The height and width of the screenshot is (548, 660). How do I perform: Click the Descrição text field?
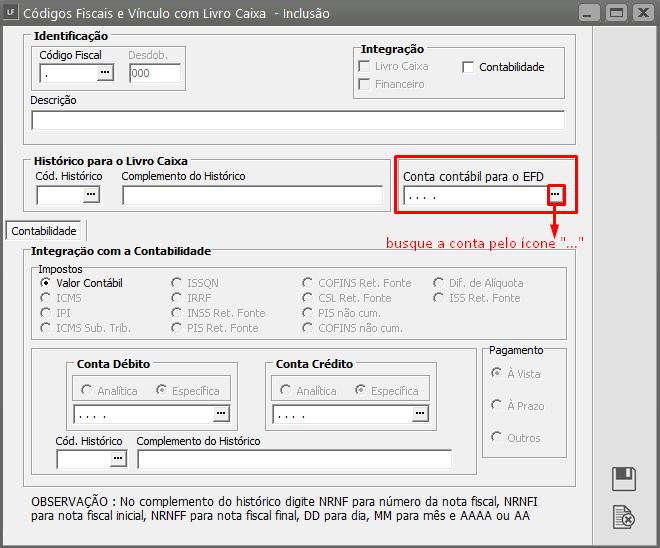(x=298, y=120)
